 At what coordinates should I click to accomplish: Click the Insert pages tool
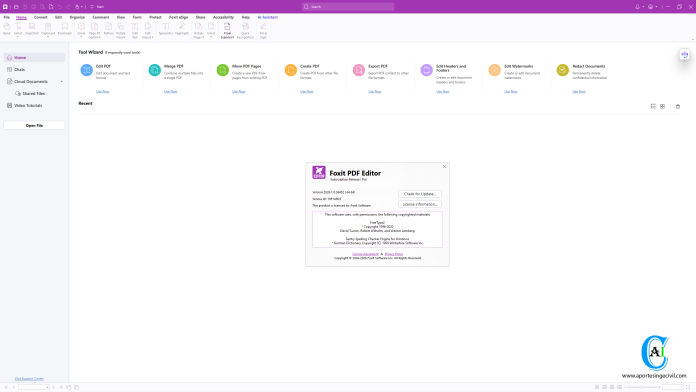[x=211, y=29]
